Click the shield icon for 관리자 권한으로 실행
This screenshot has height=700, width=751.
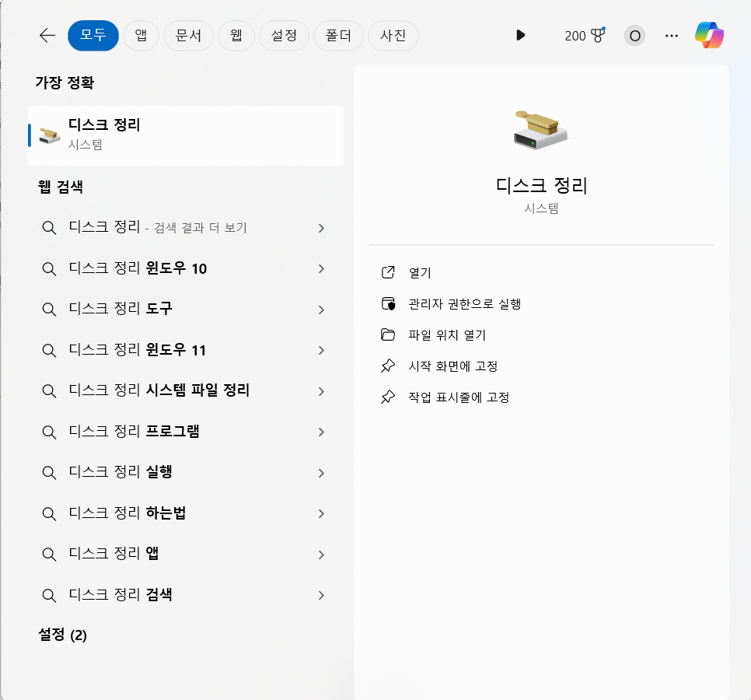coord(386,304)
